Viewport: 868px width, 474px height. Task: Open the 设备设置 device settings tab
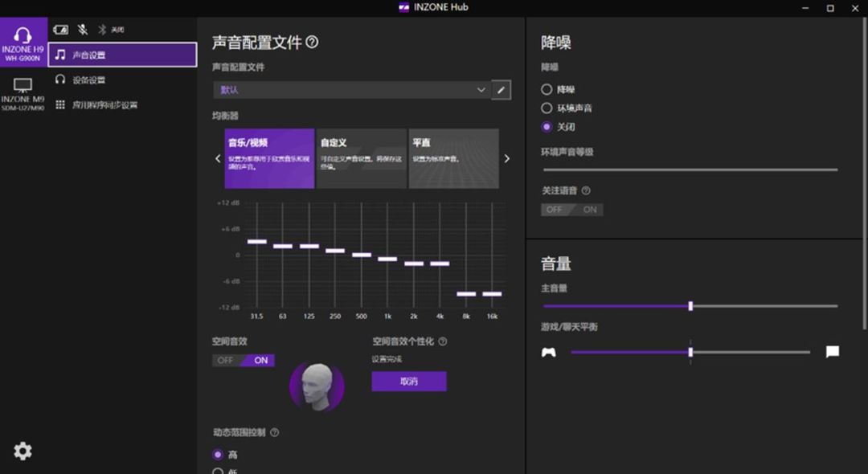pos(122,80)
